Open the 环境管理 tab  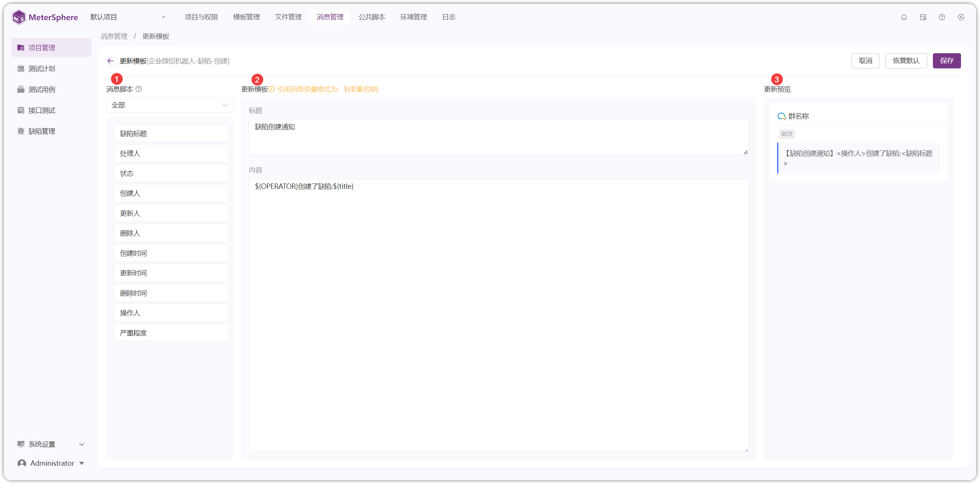(x=414, y=17)
